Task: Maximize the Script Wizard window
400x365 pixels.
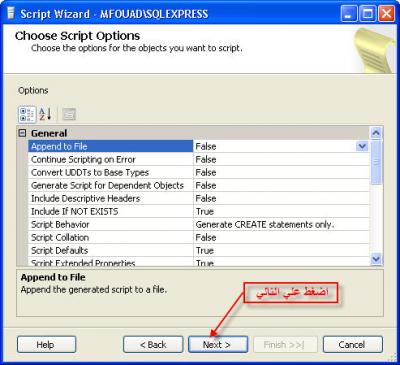Action: (x=368, y=14)
